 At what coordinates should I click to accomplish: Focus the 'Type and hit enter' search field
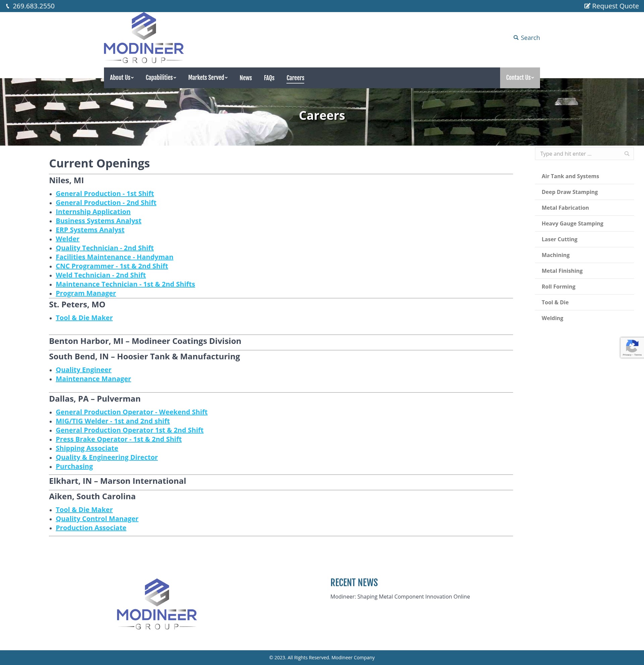tap(584, 154)
